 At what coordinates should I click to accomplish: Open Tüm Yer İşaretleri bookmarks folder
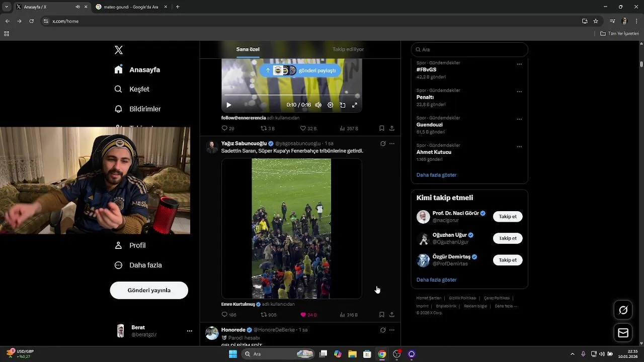tap(619, 34)
